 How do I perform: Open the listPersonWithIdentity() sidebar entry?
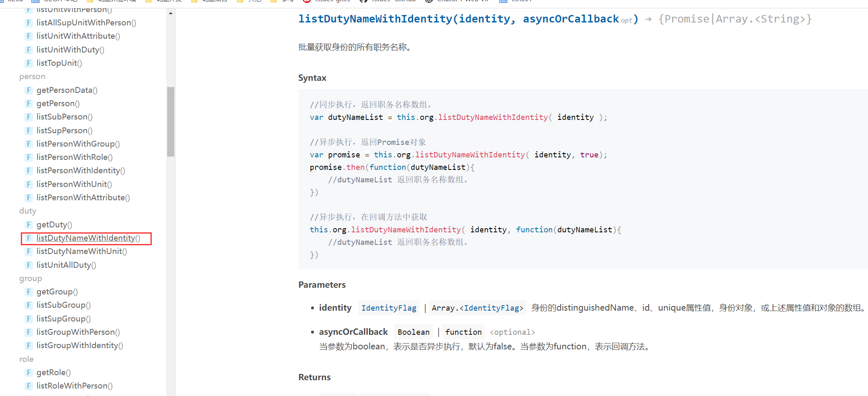coord(80,171)
